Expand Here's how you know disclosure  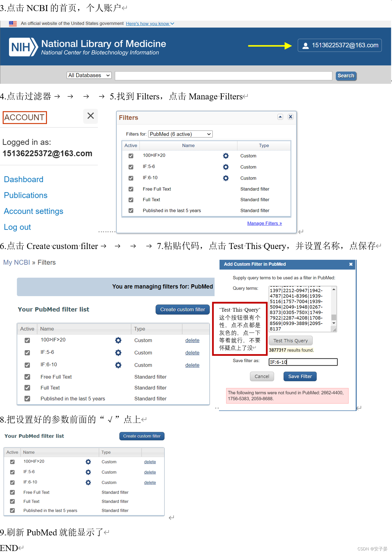pyautogui.click(x=150, y=24)
